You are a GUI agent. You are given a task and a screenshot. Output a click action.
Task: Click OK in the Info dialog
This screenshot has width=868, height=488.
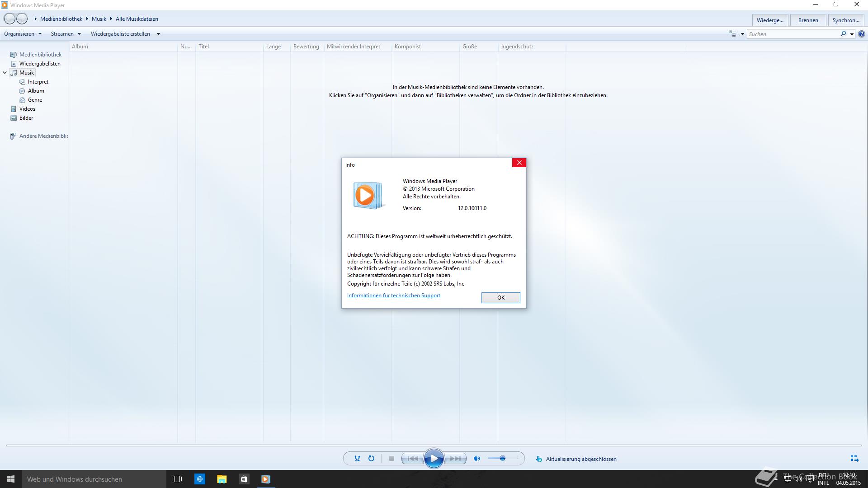click(501, 298)
